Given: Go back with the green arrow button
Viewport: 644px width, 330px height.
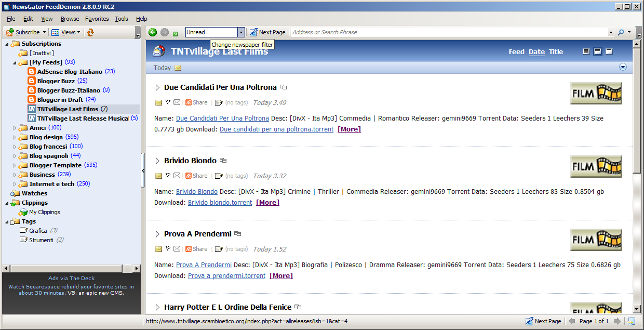Looking at the screenshot, I should click(153, 32).
